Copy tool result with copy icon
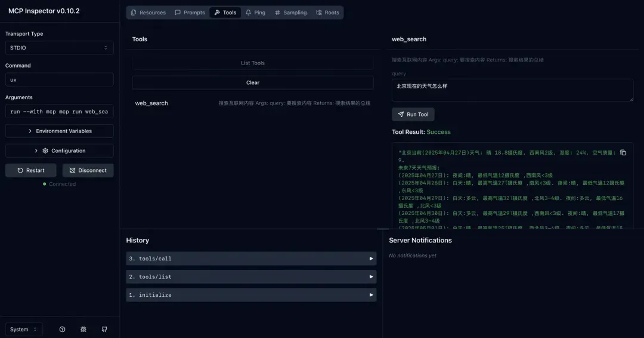The image size is (644, 338). point(623,152)
